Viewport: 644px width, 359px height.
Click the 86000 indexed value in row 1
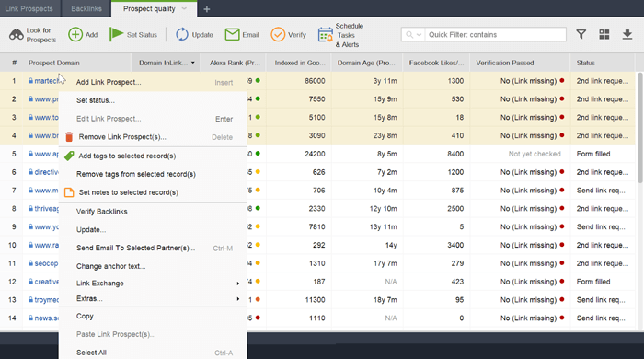pos(315,81)
